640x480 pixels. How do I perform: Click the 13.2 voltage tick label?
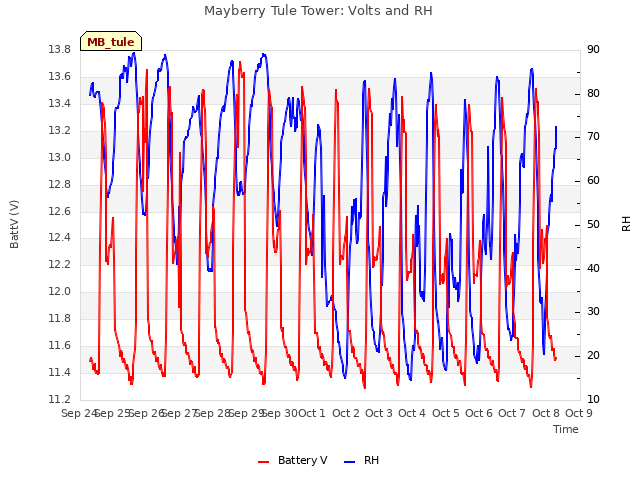tap(60, 131)
